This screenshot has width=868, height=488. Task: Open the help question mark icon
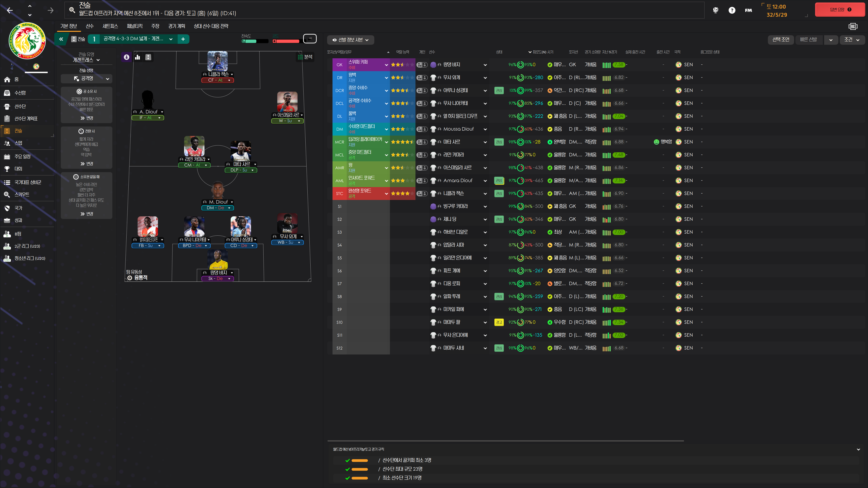tap(731, 10)
